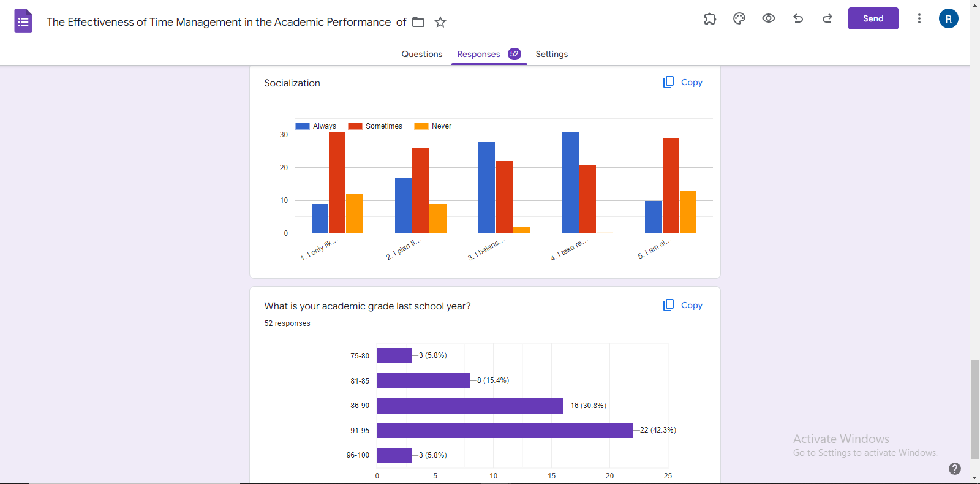Image resolution: width=980 pixels, height=484 pixels.
Task: Click the blue Always legend swatch
Action: [303, 126]
